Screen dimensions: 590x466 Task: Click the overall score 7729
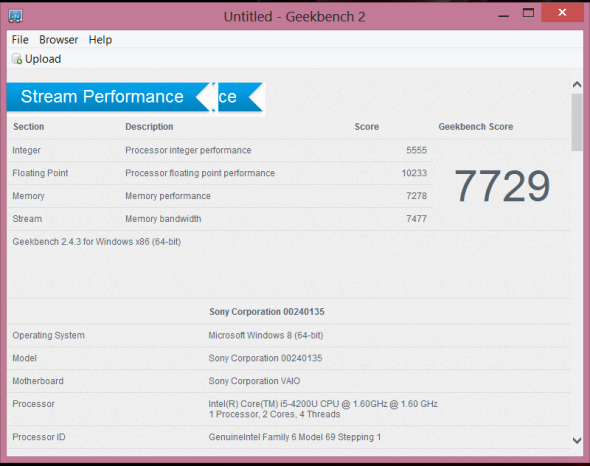[502, 186]
